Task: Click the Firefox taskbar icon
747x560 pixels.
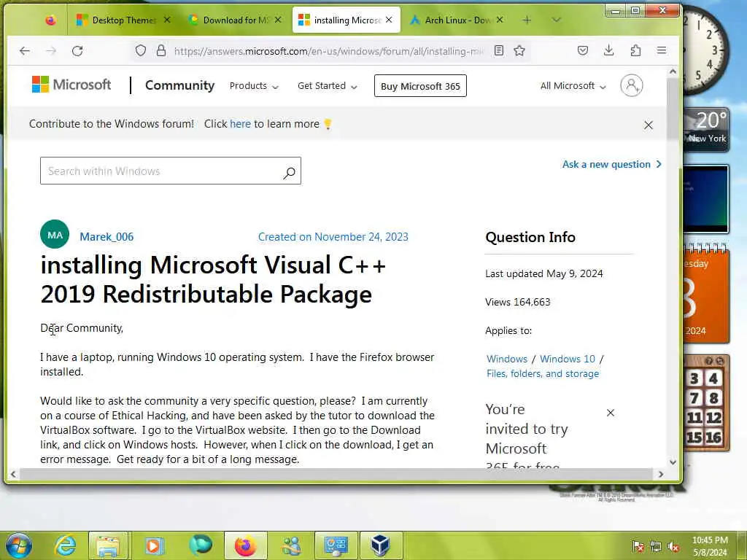Action: [x=245, y=545]
